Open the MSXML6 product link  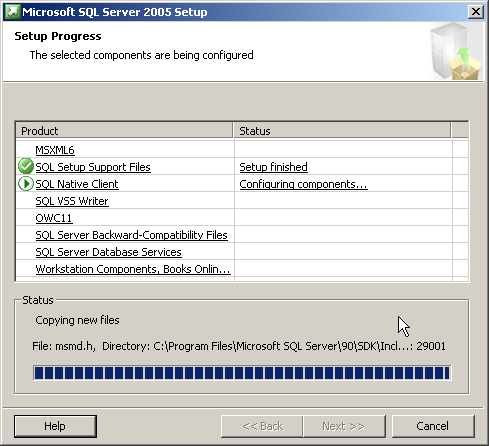coord(55,150)
